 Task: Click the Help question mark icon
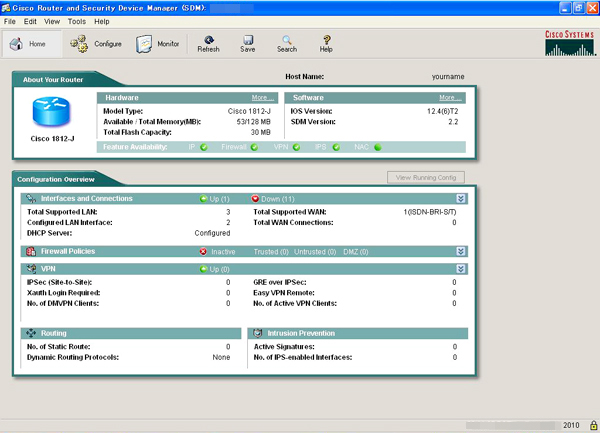(326, 40)
